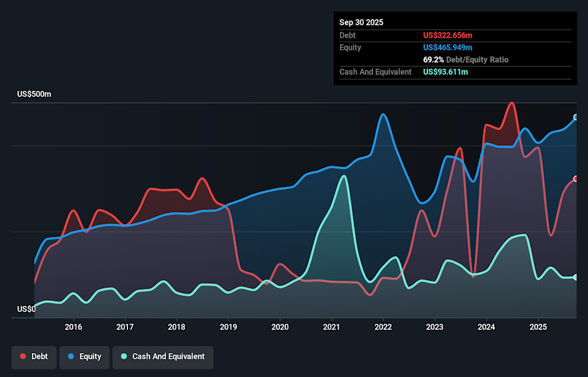Click the teal cash line peak in early 2021
Screen dimensions: 588x377
coord(344,176)
